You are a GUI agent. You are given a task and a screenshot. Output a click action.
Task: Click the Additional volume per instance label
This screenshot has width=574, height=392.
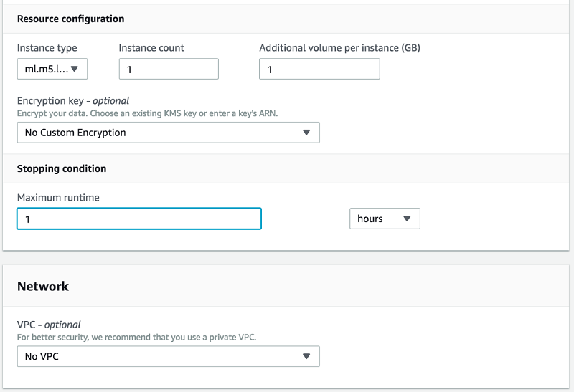(x=339, y=48)
